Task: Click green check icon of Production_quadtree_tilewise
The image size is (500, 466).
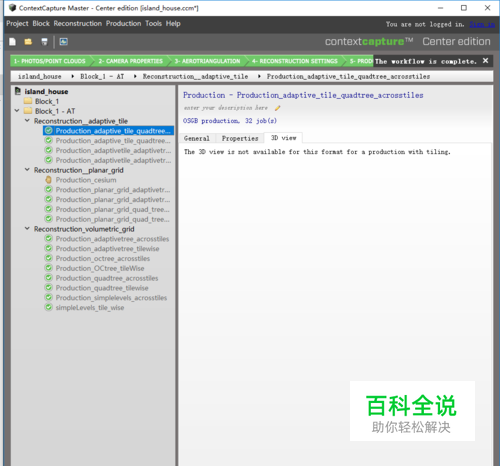Action: click(x=49, y=288)
